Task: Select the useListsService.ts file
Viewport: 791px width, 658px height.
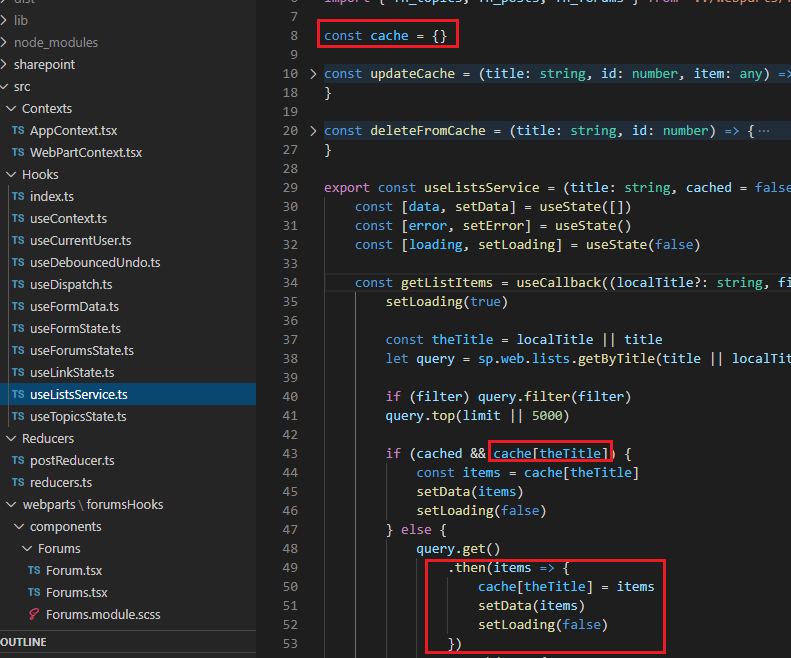Action: tap(79, 395)
